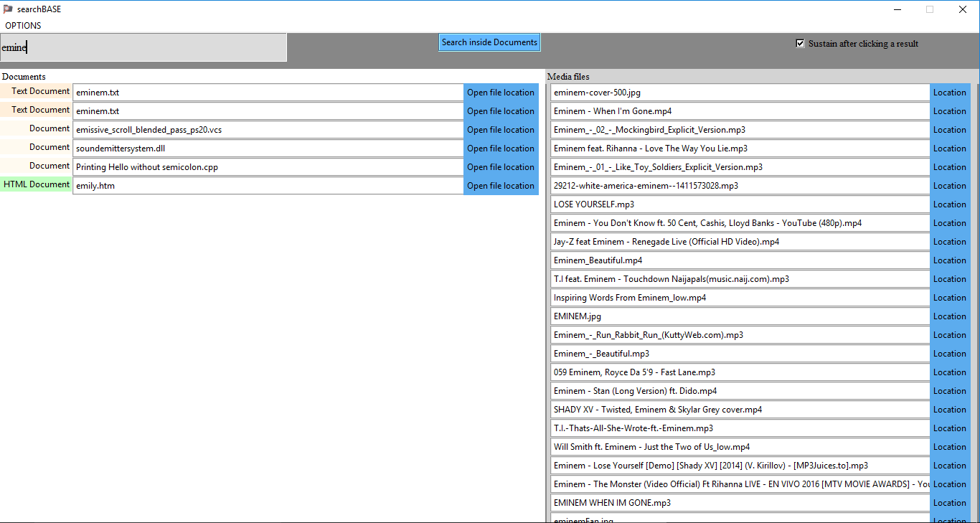
Task: Select Eminem_Beautiful.mp4 media entry
Action: 740,260
